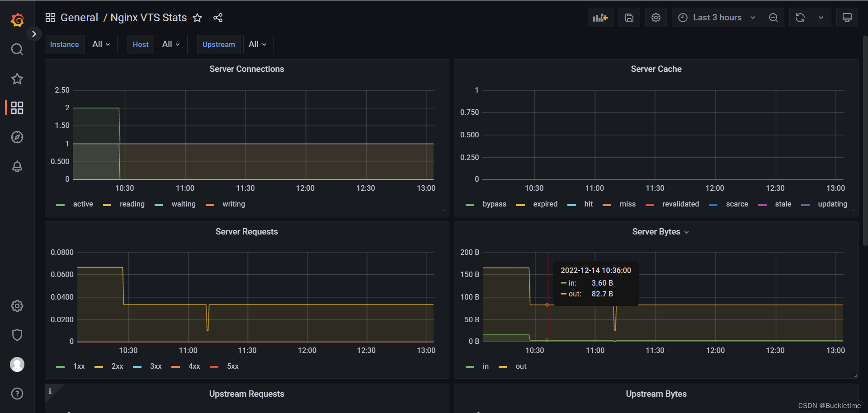The height and width of the screenshot is (413, 868).
Task: Click the dashboard grid icon beside General
Action: [50, 18]
